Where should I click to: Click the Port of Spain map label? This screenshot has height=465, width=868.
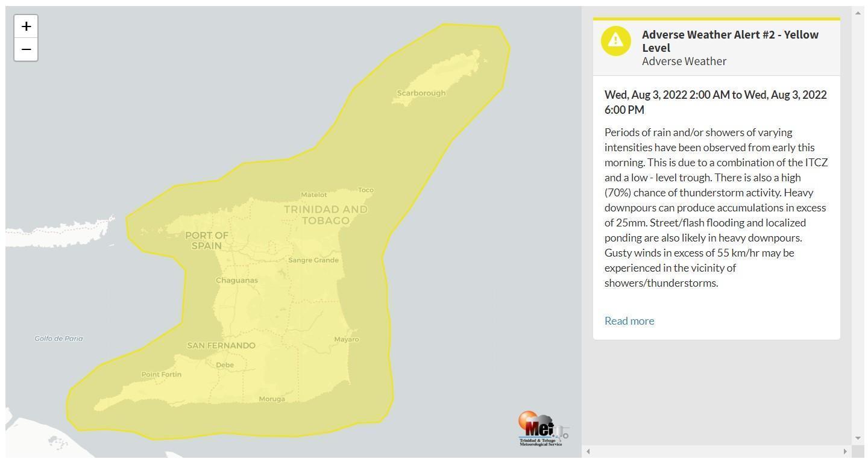(207, 240)
